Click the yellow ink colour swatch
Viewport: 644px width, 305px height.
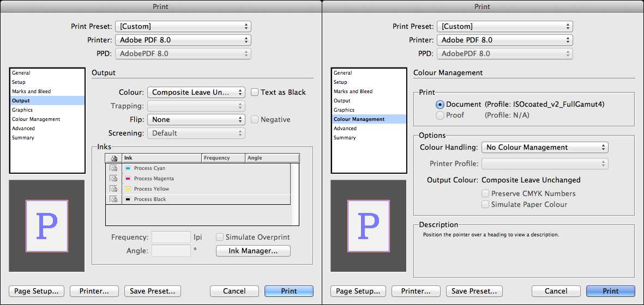[x=128, y=189]
